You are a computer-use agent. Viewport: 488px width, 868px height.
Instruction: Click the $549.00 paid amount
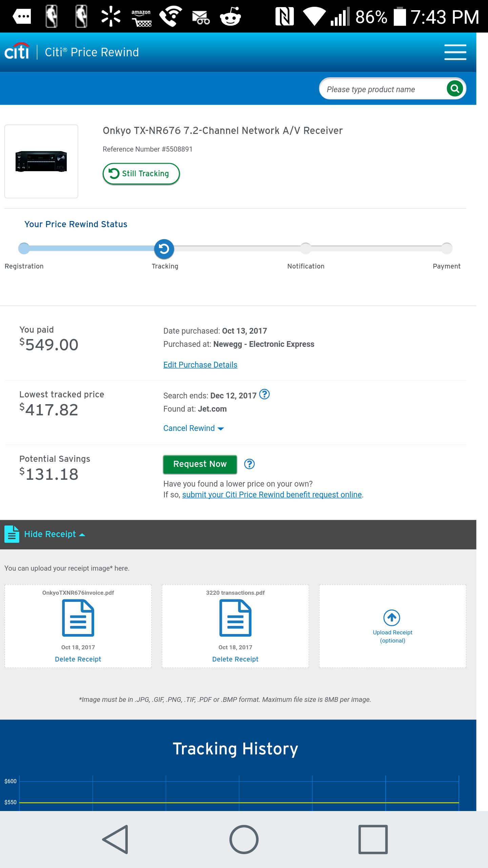[x=49, y=345]
